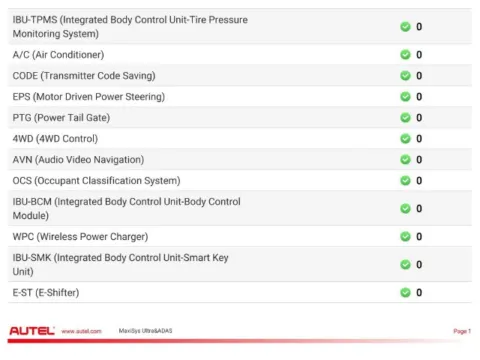
Task: Select the OCS Occupant Classification System row
Action: point(240,181)
